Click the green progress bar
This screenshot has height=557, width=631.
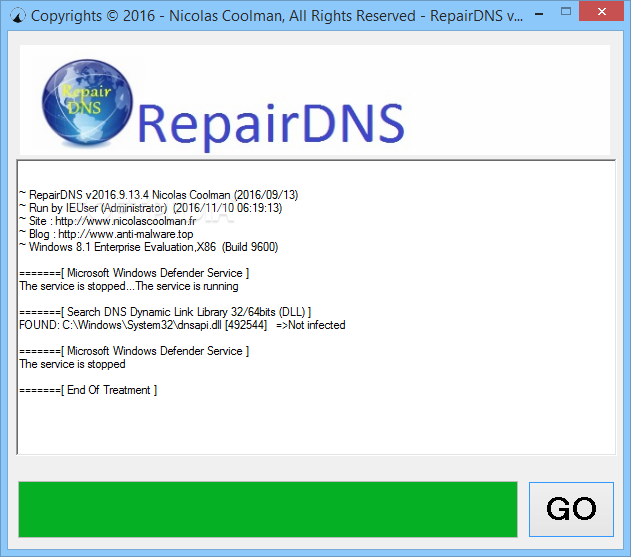click(x=268, y=509)
